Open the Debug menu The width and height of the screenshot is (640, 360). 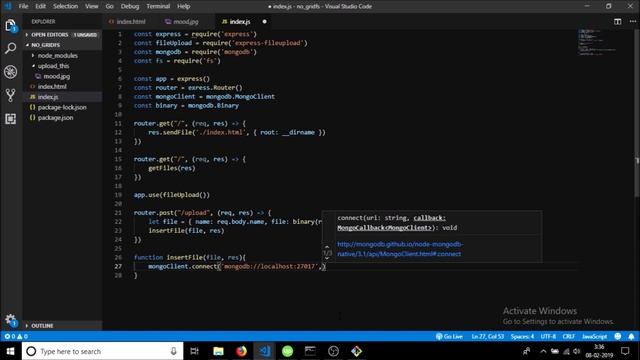pyautogui.click(x=130, y=6)
